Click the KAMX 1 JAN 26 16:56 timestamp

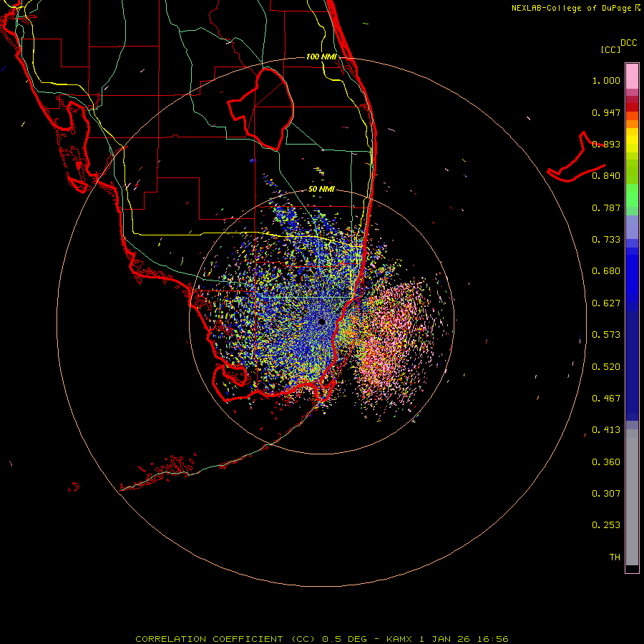(447, 639)
